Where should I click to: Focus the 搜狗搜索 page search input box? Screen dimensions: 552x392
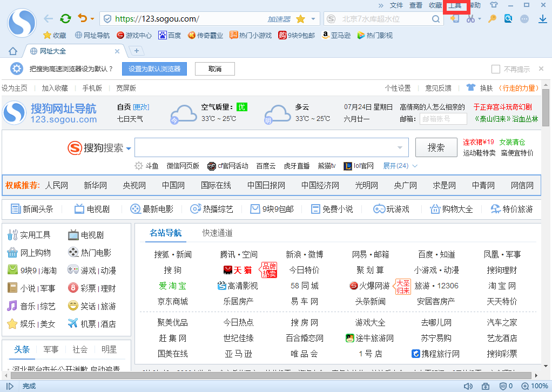point(272,147)
